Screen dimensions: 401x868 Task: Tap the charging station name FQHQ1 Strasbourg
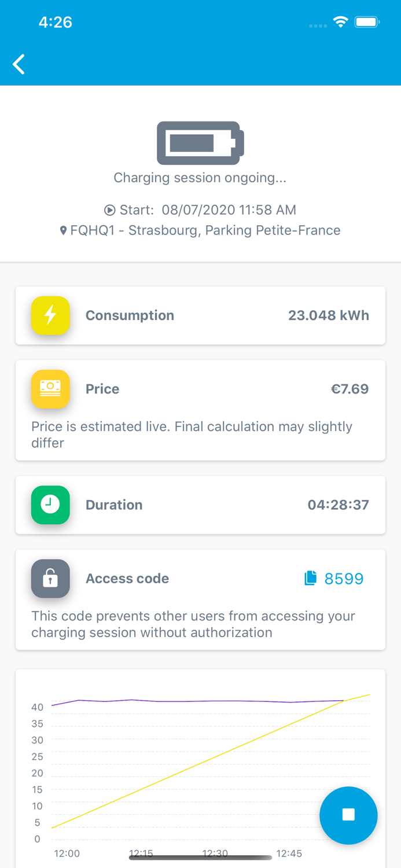pos(205,230)
